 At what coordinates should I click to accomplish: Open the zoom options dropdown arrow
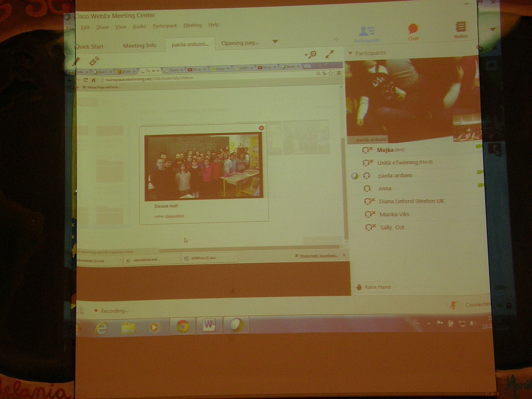click(307, 55)
